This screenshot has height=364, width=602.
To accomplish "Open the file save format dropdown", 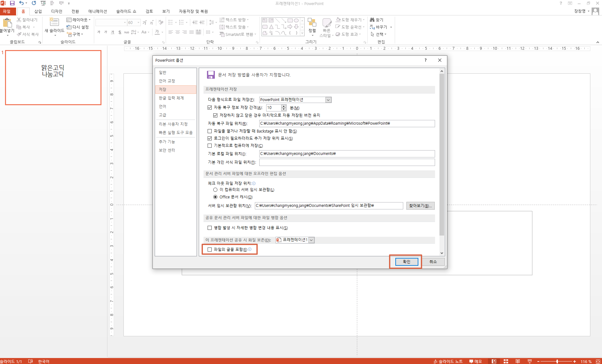I will pyautogui.click(x=328, y=100).
